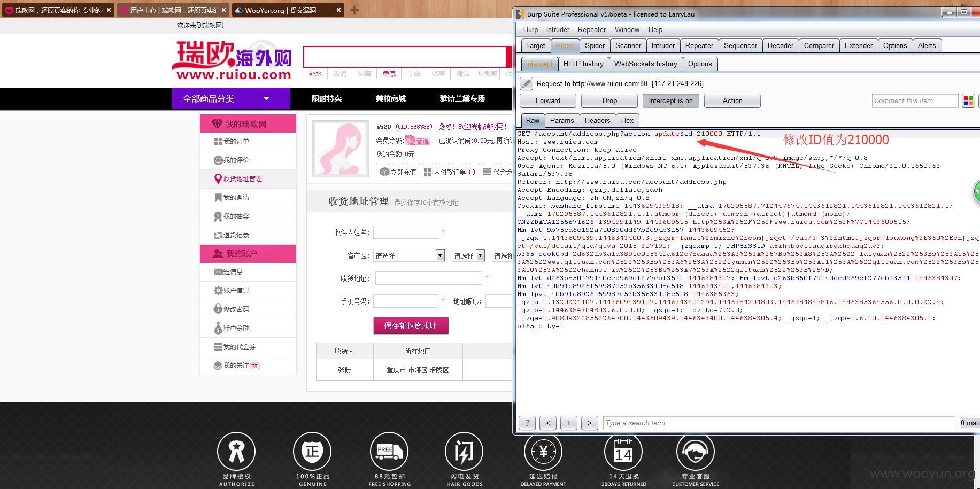Open 我的抽奖 sidebar item
This screenshot has height=489, width=980.
point(232,216)
